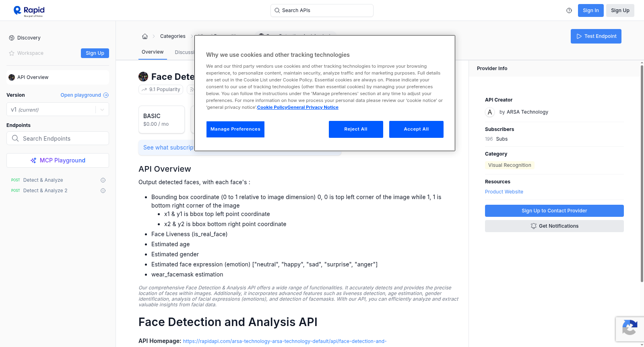Open the API Homepage rapidapi.com URL
Viewport: 644px width, 347px height.
pyautogui.click(x=285, y=341)
